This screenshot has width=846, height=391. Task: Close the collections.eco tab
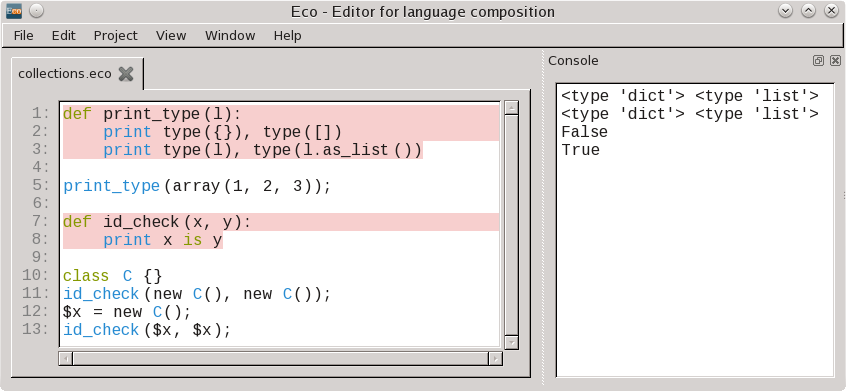[126, 74]
